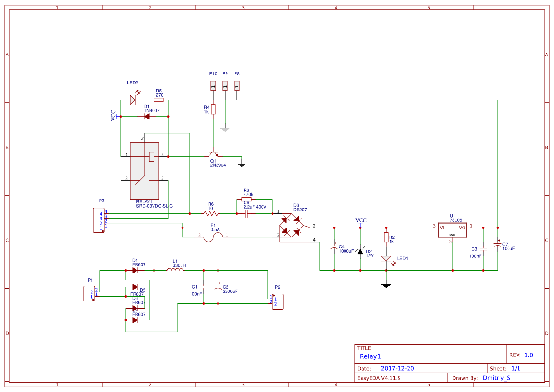Click the electrolytic capacitor C2 2200uF

point(218,286)
